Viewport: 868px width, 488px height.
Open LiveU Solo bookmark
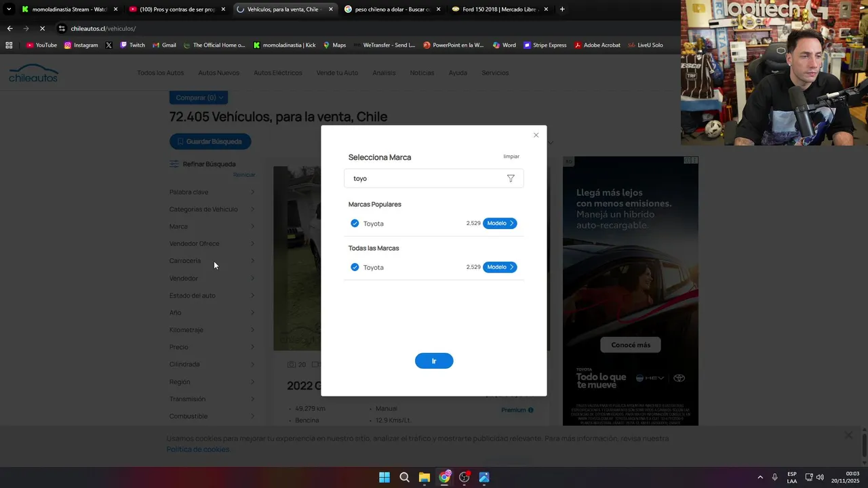click(645, 45)
